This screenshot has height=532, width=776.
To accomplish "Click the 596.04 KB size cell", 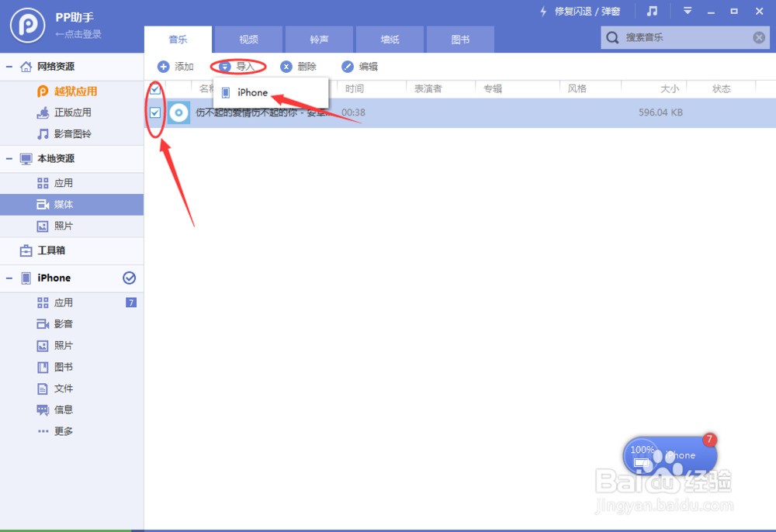I will click(x=660, y=112).
